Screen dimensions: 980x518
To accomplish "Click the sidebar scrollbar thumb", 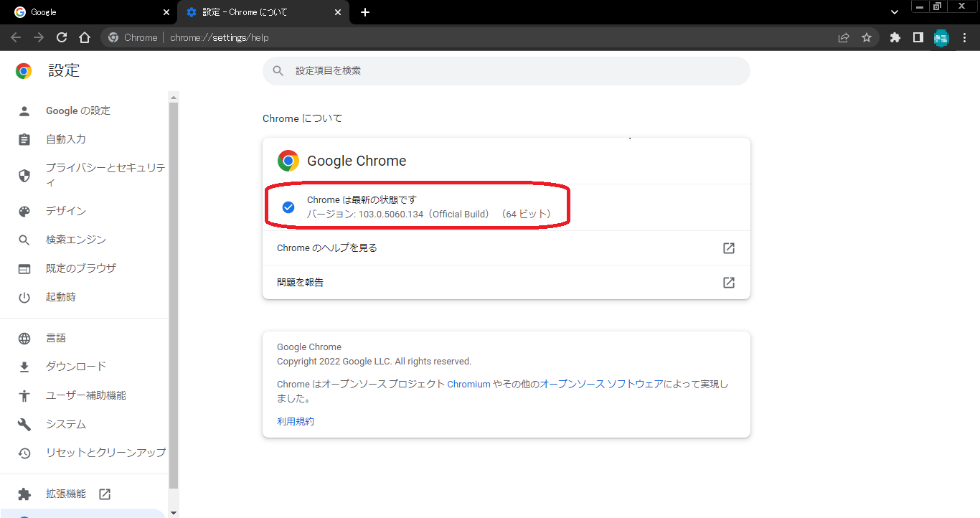I will (x=173, y=296).
